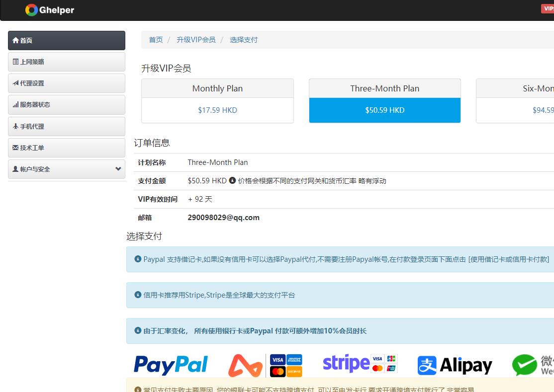Click info icon in 汇率变化 notice
This screenshot has height=392, width=554.
click(x=138, y=330)
